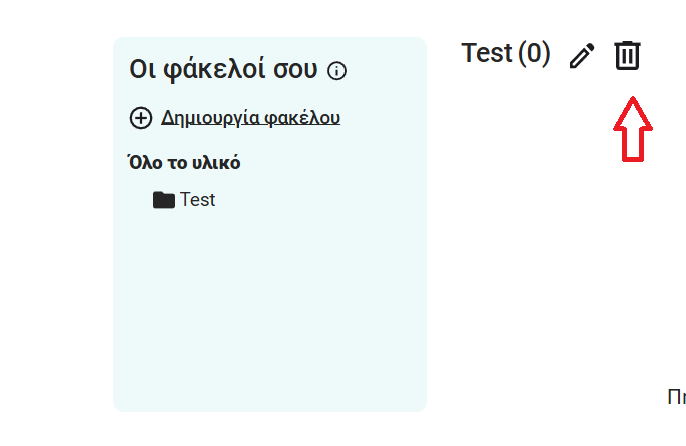Open the Δημιουργία φακέλου link
This screenshot has width=686, height=446.
[250, 118]
